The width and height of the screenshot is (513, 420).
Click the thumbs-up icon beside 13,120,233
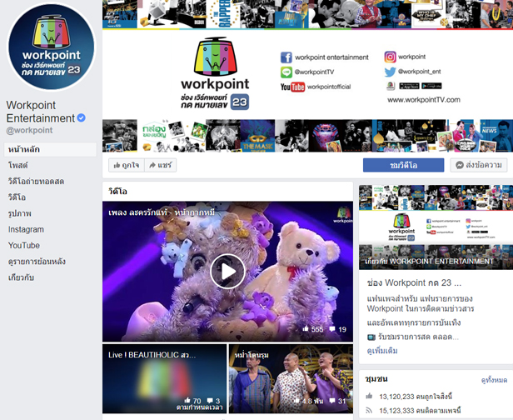point(370,396)
